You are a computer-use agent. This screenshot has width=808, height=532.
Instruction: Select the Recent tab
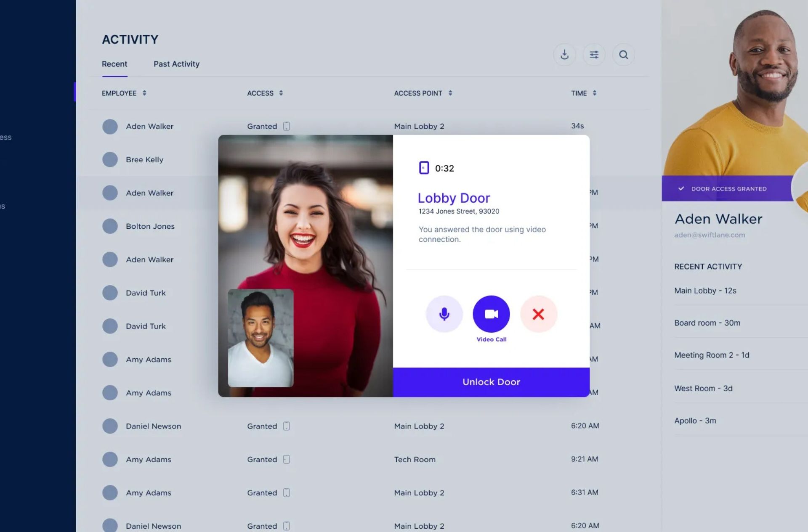point(114,64)
